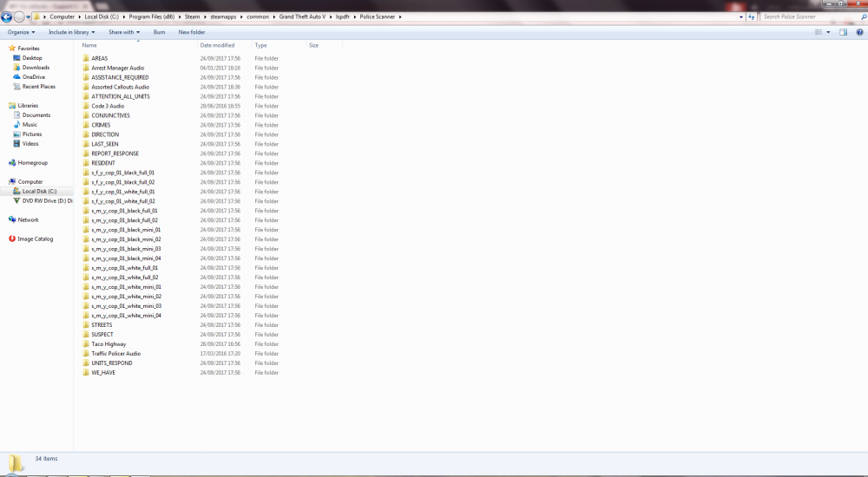This screenshot has width=868, height=477.
Task: Open the Music library
Action: 30,125
